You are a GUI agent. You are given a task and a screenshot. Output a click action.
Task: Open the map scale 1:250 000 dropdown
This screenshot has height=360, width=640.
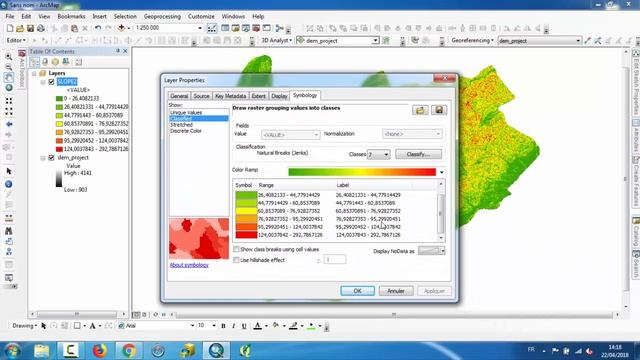(x=200, y=28)
